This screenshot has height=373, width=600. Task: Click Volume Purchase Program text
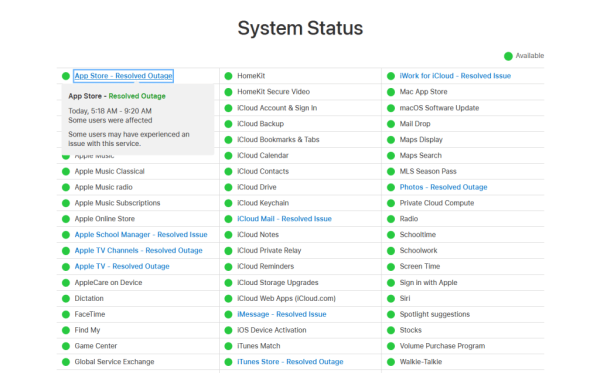coord(442,346)
